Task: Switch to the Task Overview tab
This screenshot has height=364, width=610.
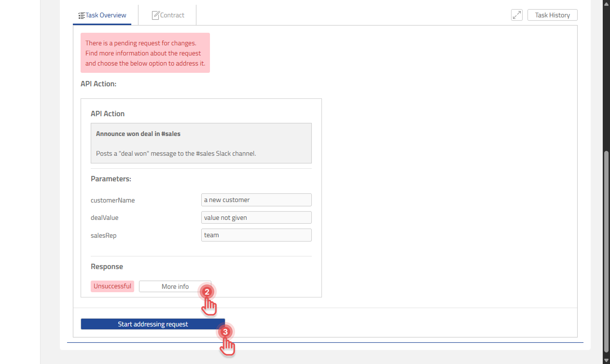Action: tap(102, 15)
